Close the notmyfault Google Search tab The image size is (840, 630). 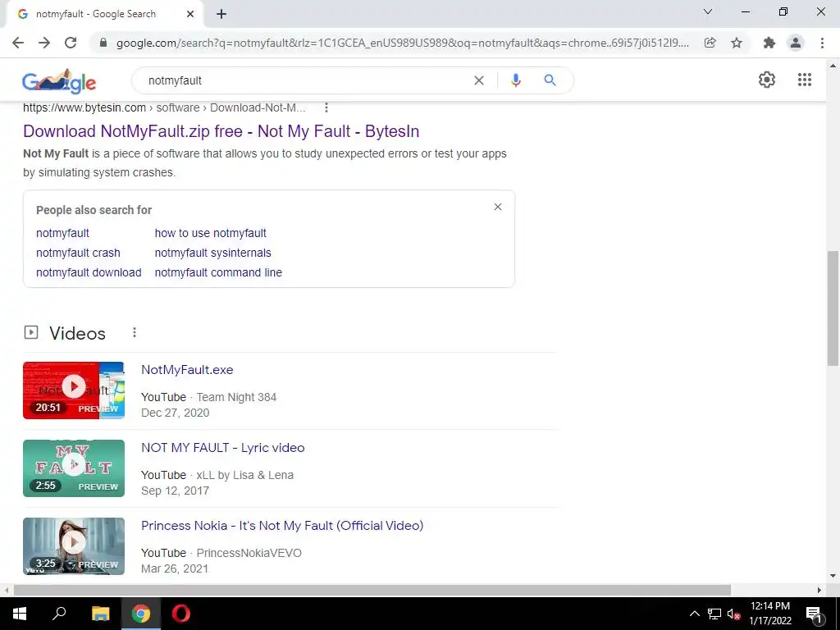(x=190, y=14)
